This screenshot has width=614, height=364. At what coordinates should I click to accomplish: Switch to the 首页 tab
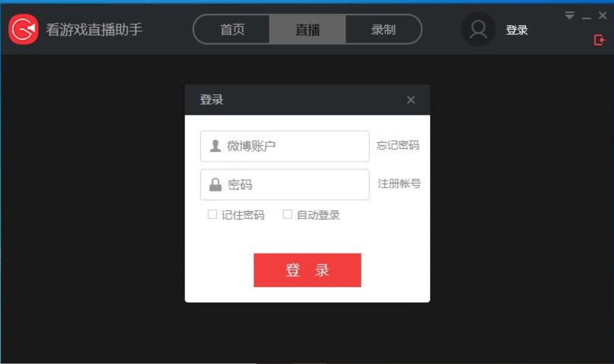click(232, 30)
